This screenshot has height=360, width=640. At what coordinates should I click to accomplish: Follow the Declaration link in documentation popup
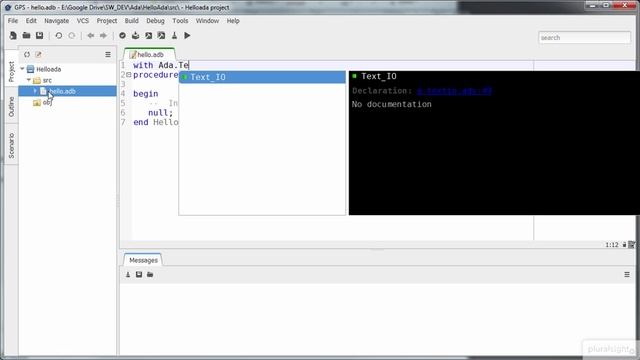coord(454,91)
